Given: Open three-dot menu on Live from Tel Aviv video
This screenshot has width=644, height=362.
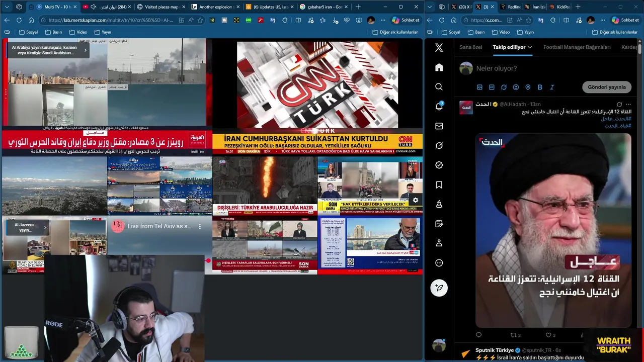Looking at the screenshot, I should [x=200, y=226].
